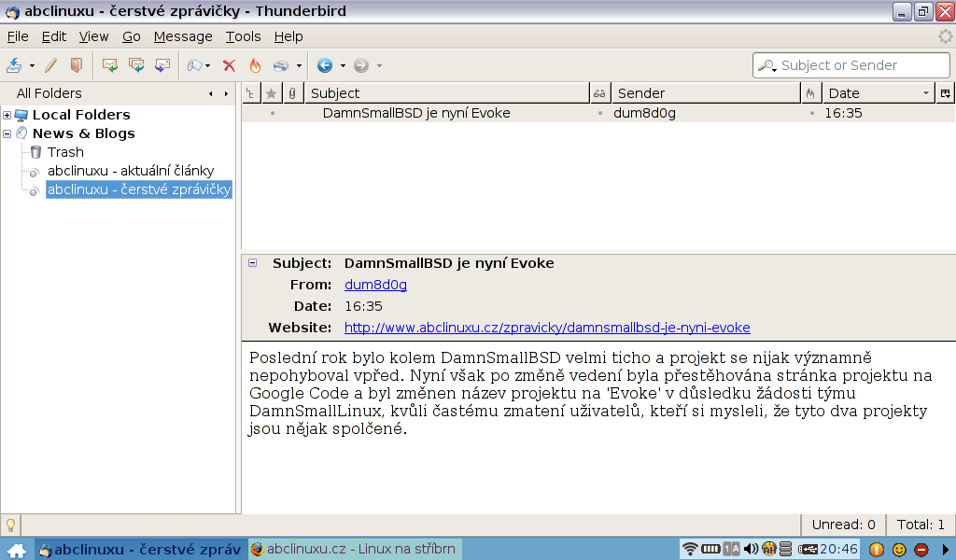Viewport: 956px width, 560px height.
Task: Sort messages by Sender column
Action: coord(706,93)
